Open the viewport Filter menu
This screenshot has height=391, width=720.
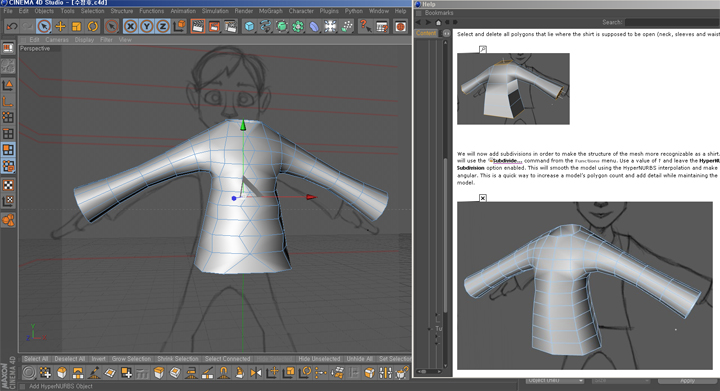point(107,40)
